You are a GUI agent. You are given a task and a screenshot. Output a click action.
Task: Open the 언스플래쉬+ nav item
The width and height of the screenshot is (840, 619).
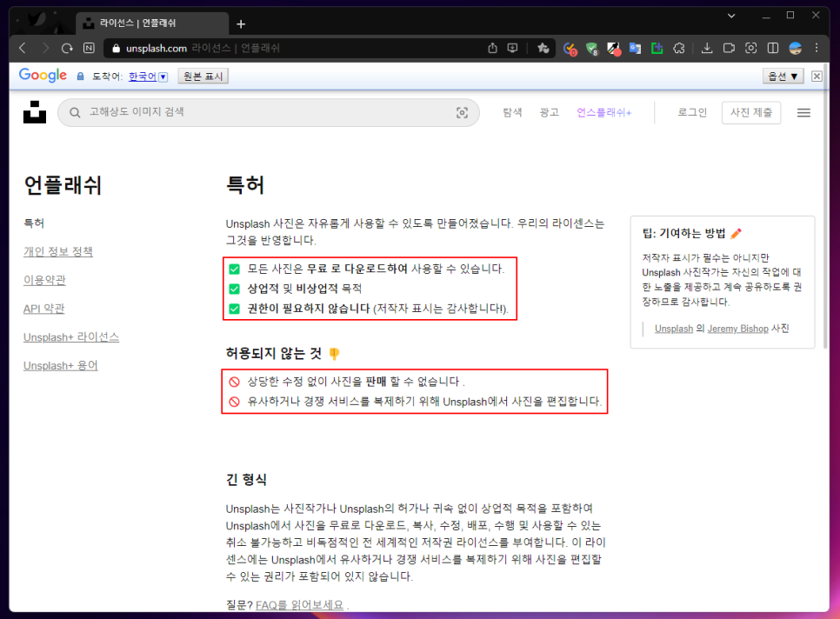pyautogui.click(x=603, y=112)
